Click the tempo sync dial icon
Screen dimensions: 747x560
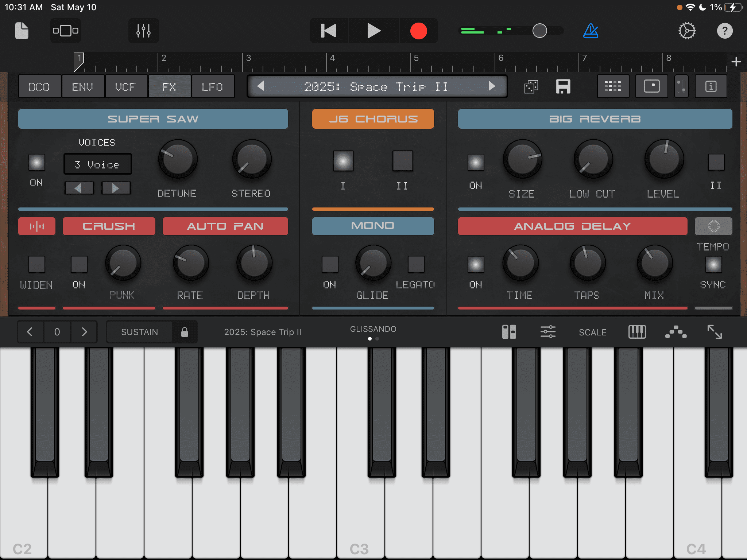pyautogui.click(x=713, y=226)
